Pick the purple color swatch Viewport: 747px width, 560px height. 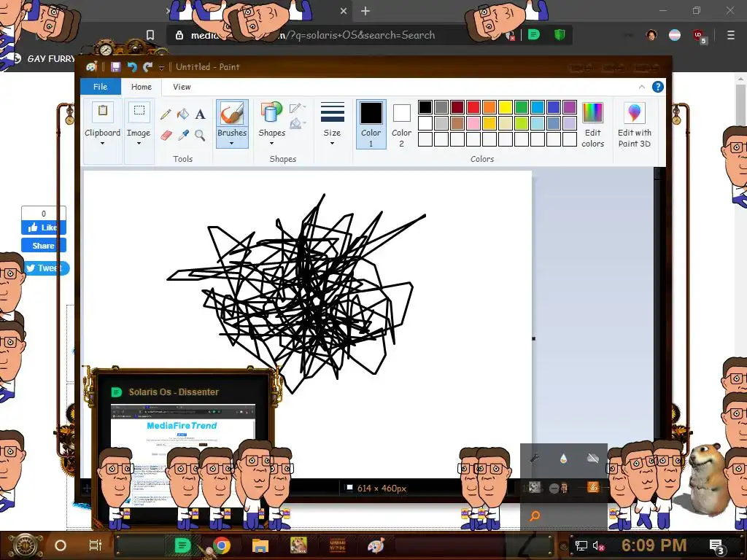tap(569, 107)
